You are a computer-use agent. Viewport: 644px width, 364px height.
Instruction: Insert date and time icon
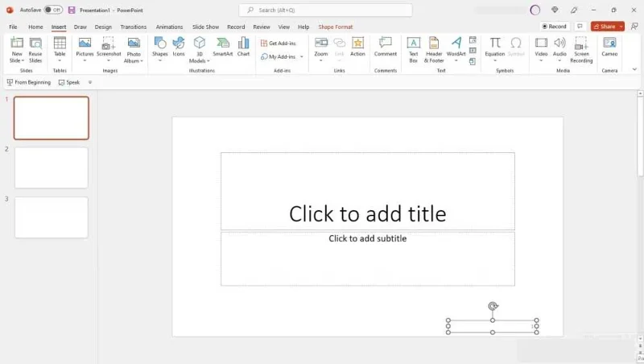pos(473,39)
